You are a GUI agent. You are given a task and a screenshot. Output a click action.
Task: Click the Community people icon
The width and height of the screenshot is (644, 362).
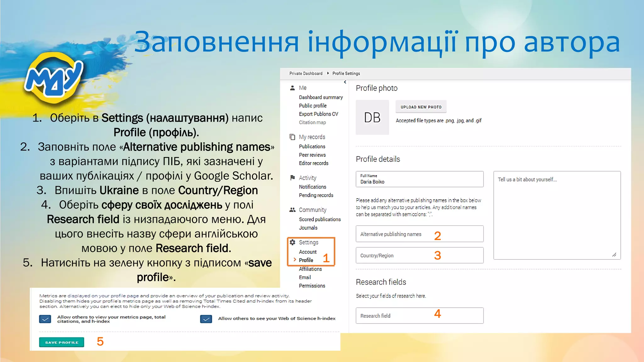(292, 210)
